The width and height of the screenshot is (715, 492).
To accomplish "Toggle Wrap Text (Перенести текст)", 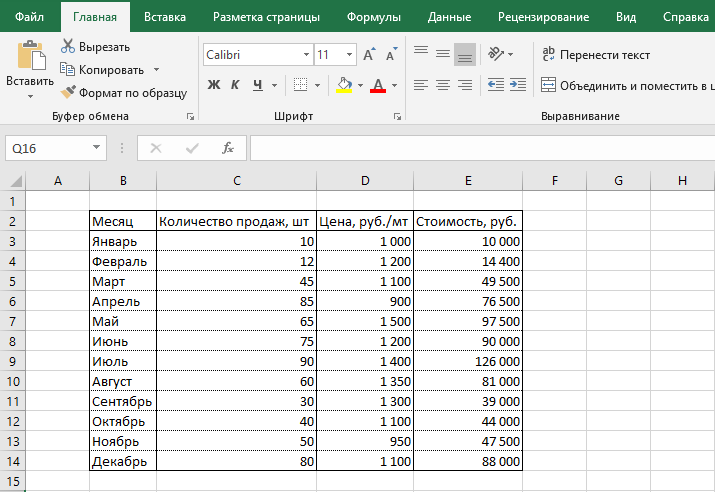I will [595, 55].
